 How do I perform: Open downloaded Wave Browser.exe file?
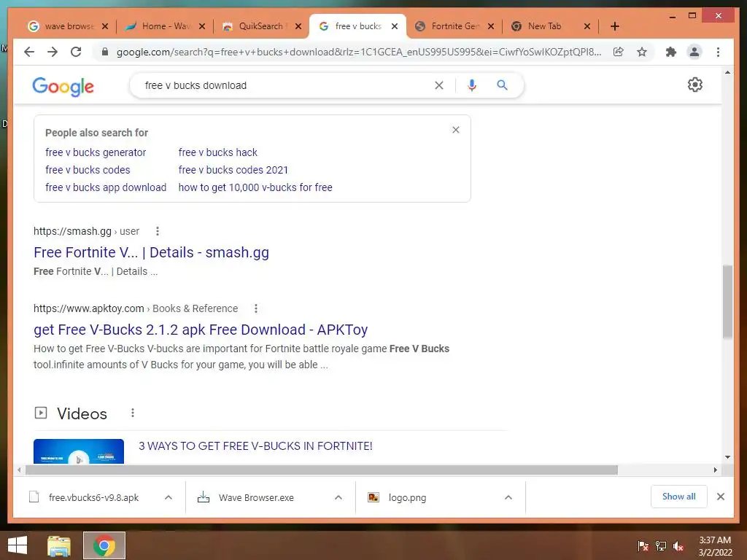pos(258,497)
